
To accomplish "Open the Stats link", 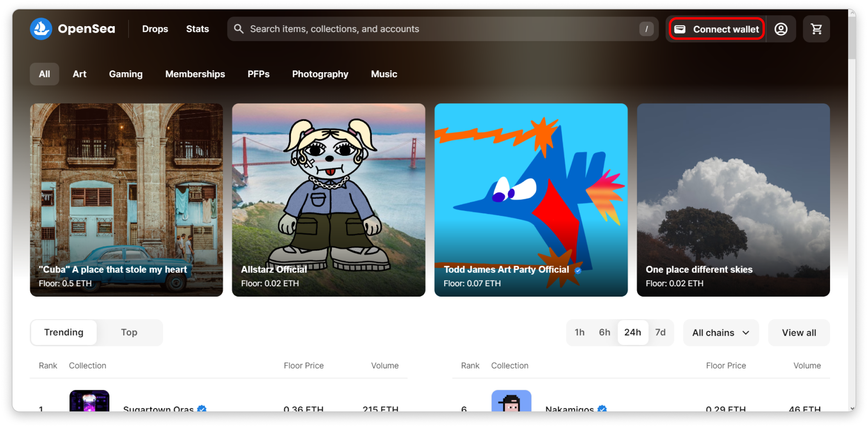I will [x=197, y=29].
